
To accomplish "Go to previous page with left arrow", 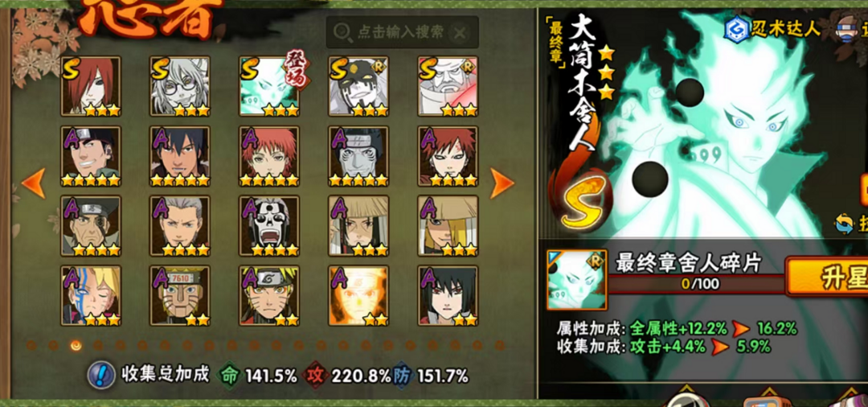I will (x=33, y=183).
